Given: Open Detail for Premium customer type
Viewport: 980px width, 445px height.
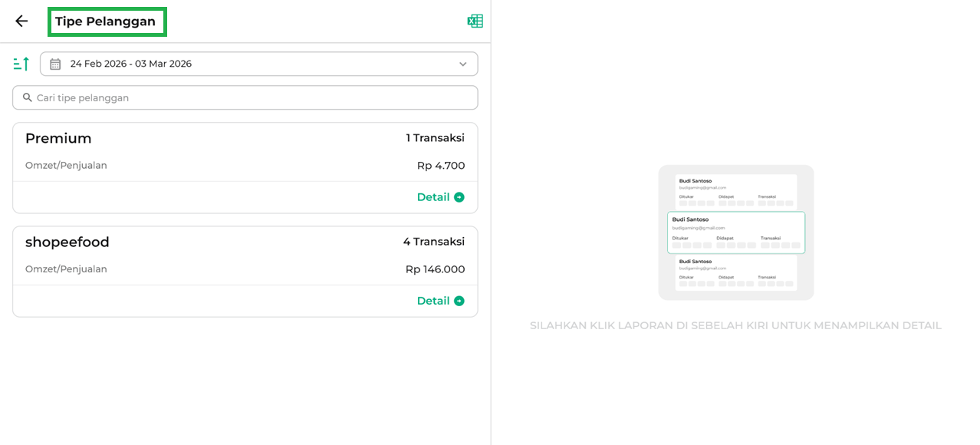Looking at the screenshot, I should pos(433,197).
